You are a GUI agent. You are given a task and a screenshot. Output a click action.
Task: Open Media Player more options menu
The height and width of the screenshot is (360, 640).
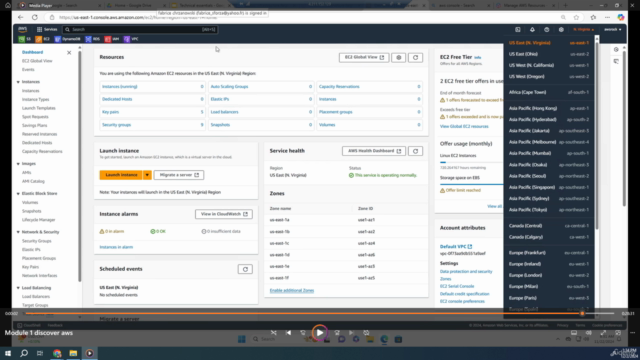[x=632, y=333]
